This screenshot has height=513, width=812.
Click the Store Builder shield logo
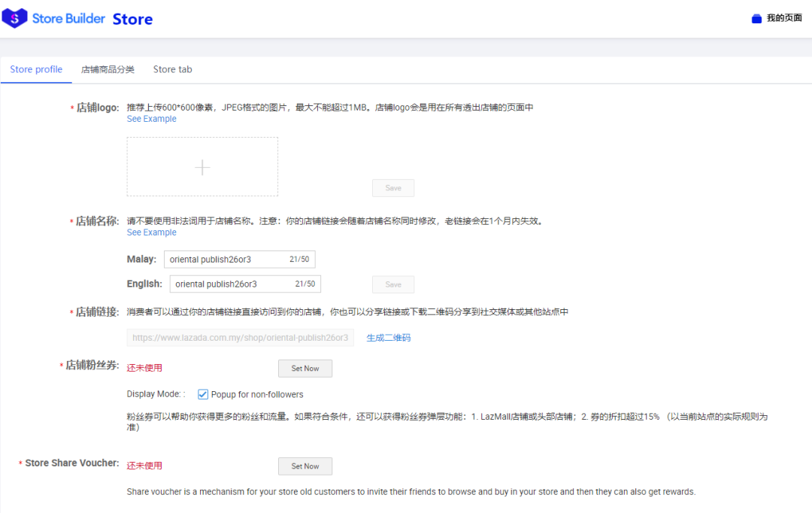pyautogui.click(x=15, y=17)
